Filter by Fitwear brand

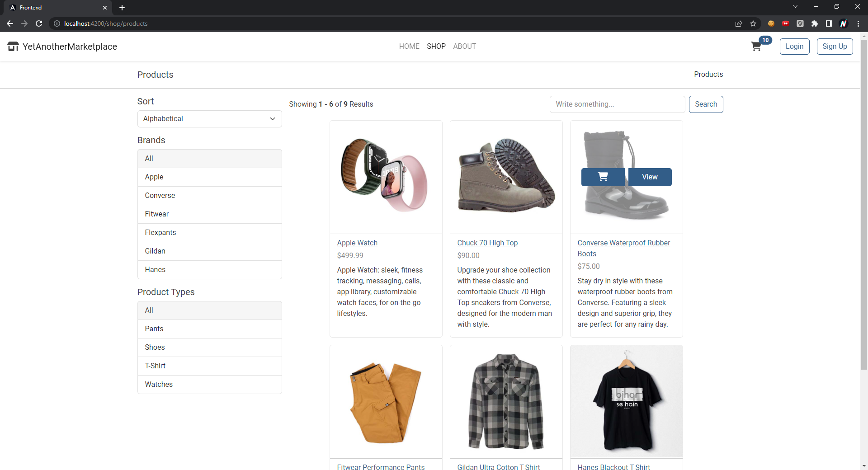tap(210, 214)
